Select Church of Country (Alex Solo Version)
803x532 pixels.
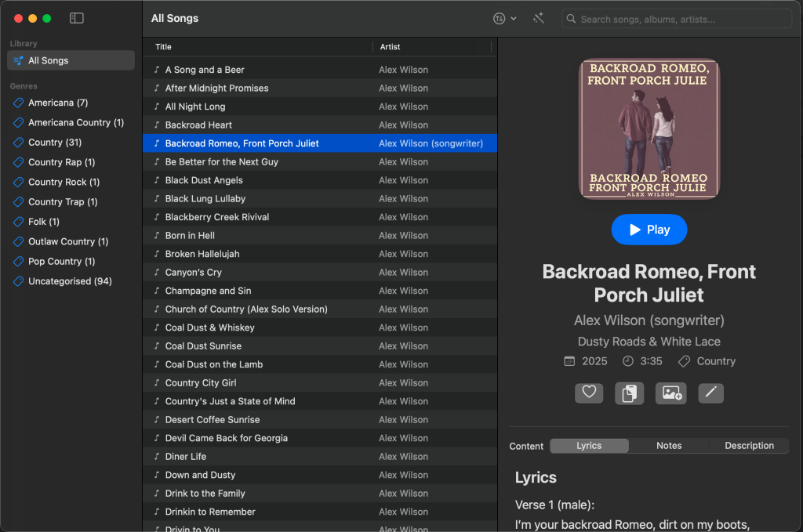(320, 309)
